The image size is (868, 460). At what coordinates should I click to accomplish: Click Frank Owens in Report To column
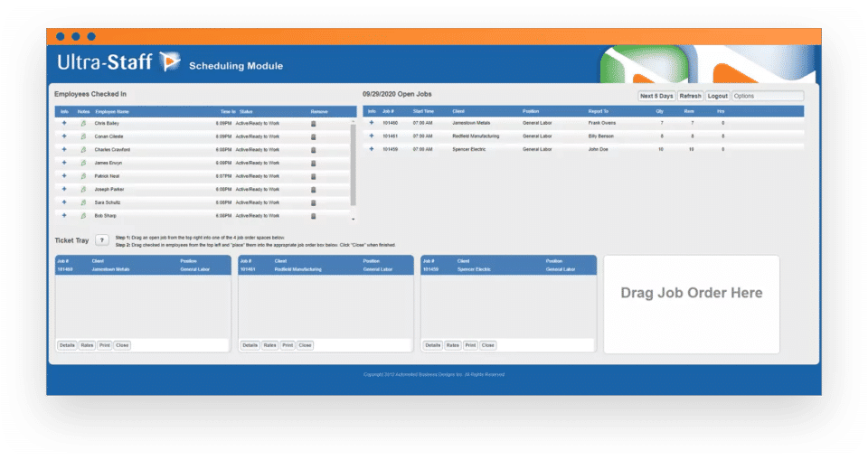coord(602,123)
